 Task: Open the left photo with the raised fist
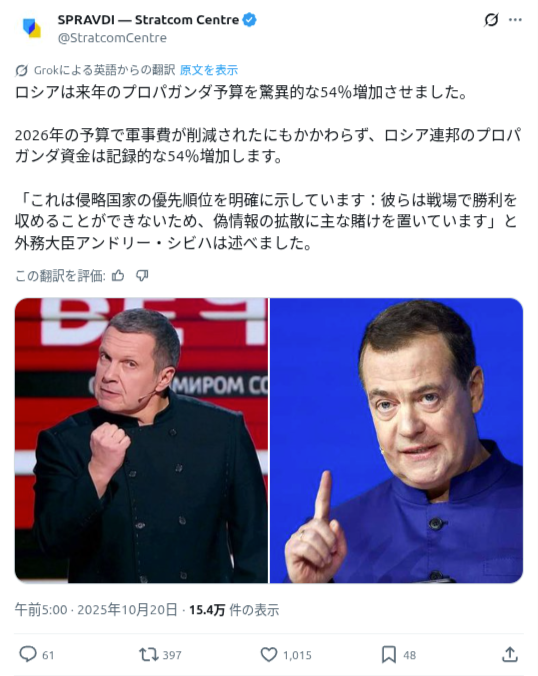[x=141, y=441]
